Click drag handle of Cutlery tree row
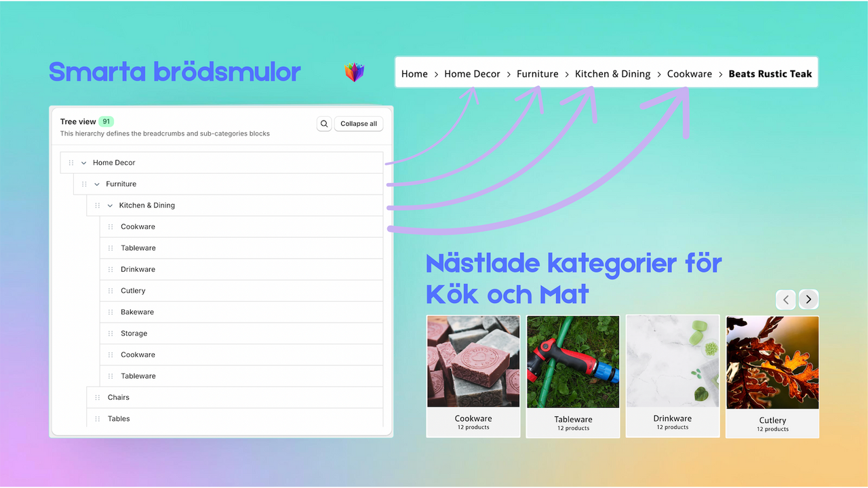This screenshot has height=488, width=868. click(x=111, y=291)
